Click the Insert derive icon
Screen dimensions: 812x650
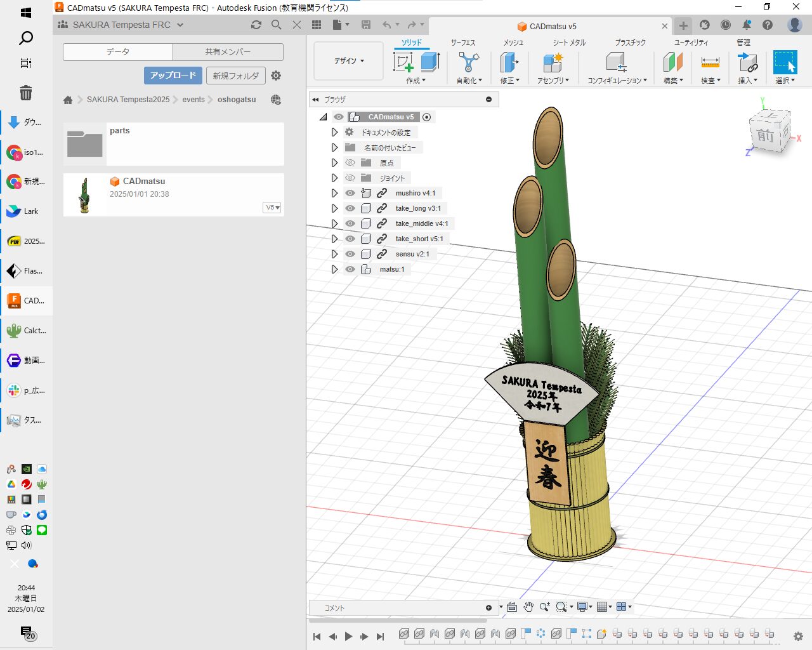748,62
